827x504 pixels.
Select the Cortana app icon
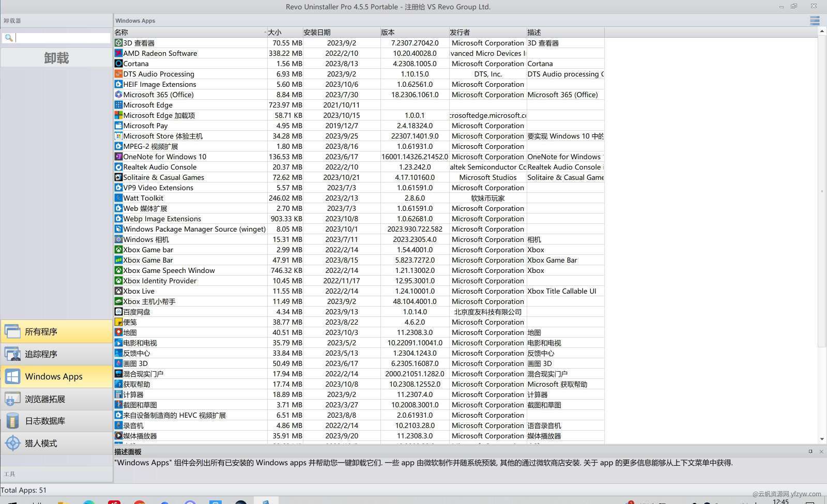(118, 64)
